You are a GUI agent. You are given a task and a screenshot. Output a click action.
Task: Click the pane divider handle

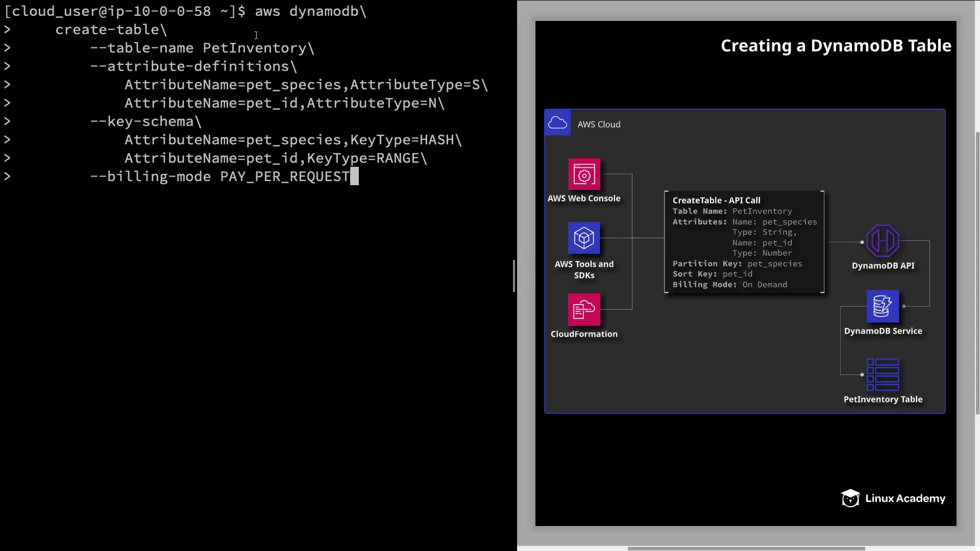pos(514,276)
